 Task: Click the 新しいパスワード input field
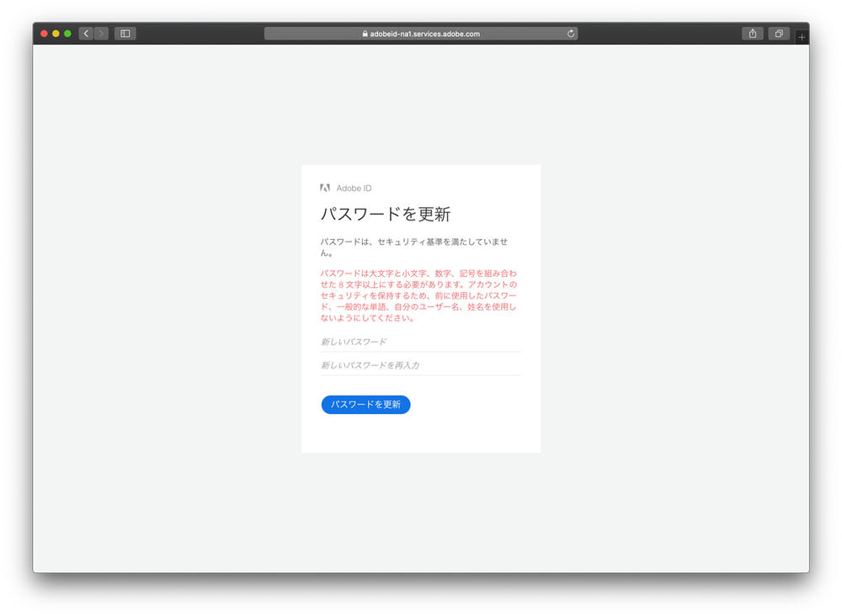pyautogui.click(x=421, y=342)
